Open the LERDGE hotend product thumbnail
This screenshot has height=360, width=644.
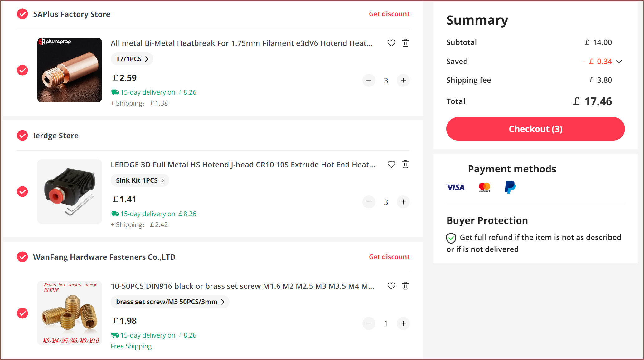[x=70, y=191]
